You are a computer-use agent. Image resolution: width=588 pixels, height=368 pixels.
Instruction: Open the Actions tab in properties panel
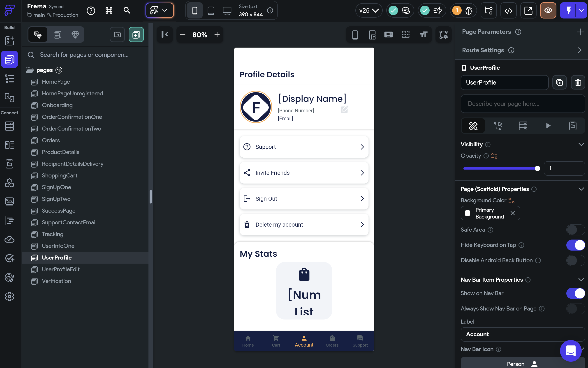click(x=498, y=126)
